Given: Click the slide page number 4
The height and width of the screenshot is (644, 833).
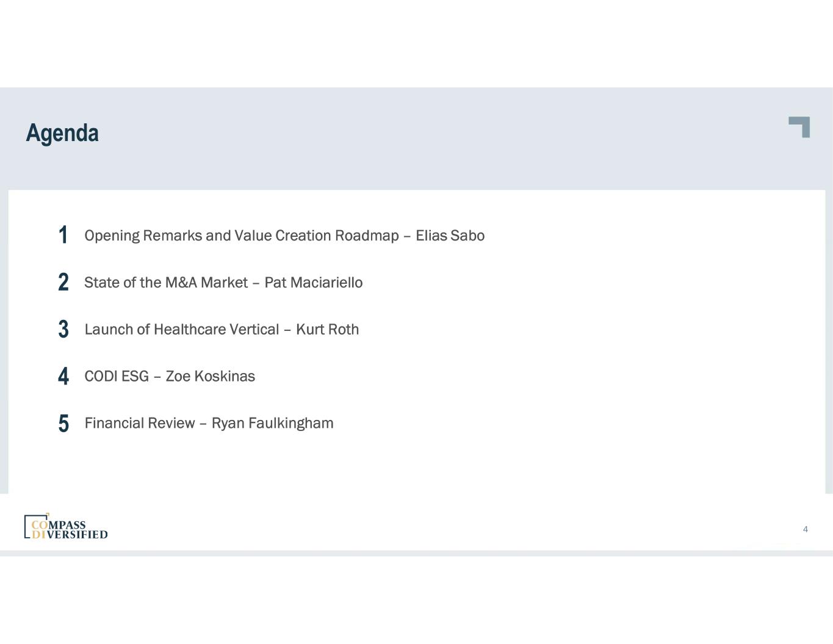Looking at the screenshot, I should click(x=805, y=529).
